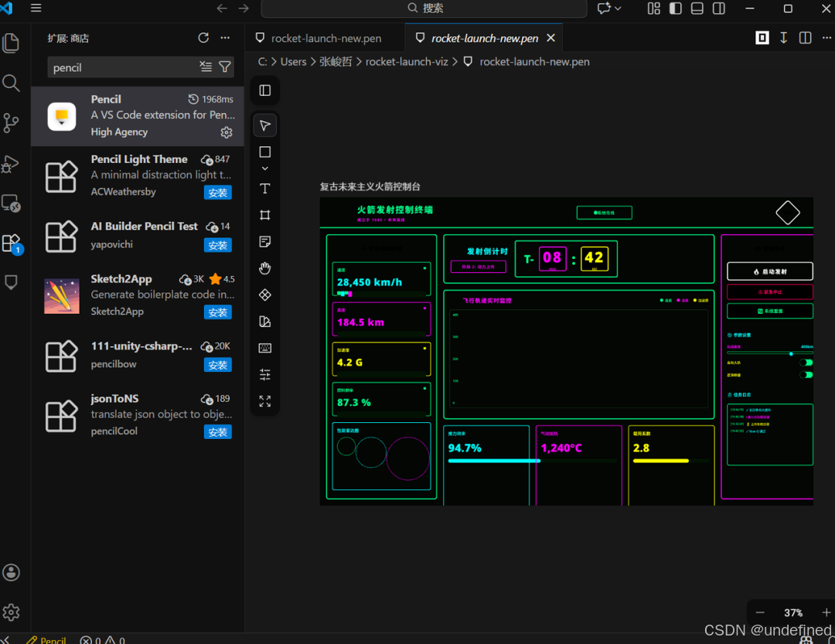
Task: Open the components tool icon
Action: [x=265, y=295]
